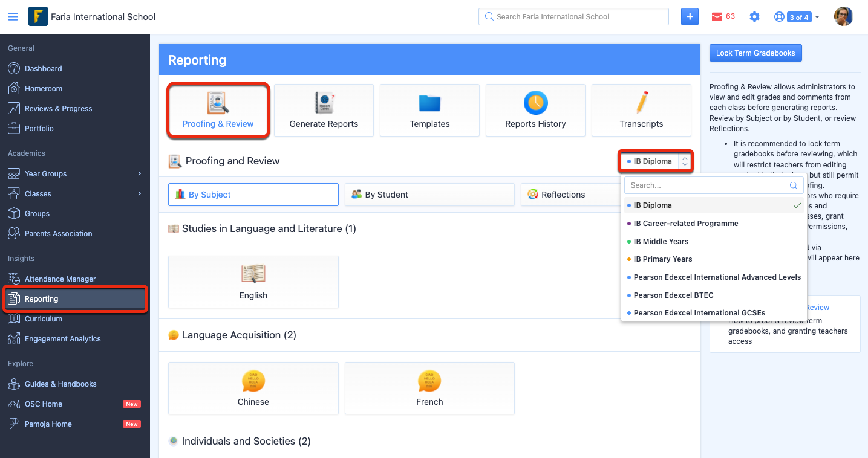Expand the Year Groups sidebar item
Viewport: 868px width, 458px height.
tap(75, 174)
